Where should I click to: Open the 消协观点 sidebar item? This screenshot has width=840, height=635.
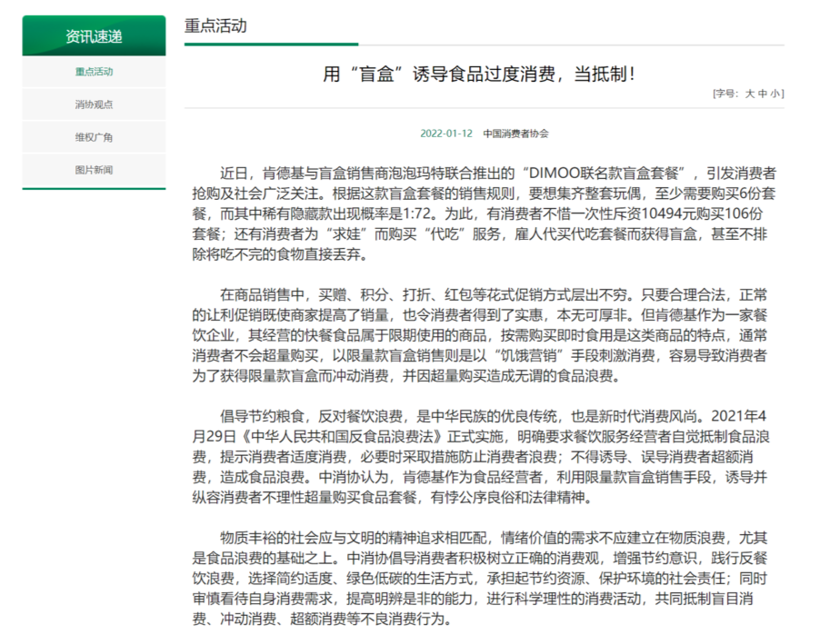(x=94, y=104)
